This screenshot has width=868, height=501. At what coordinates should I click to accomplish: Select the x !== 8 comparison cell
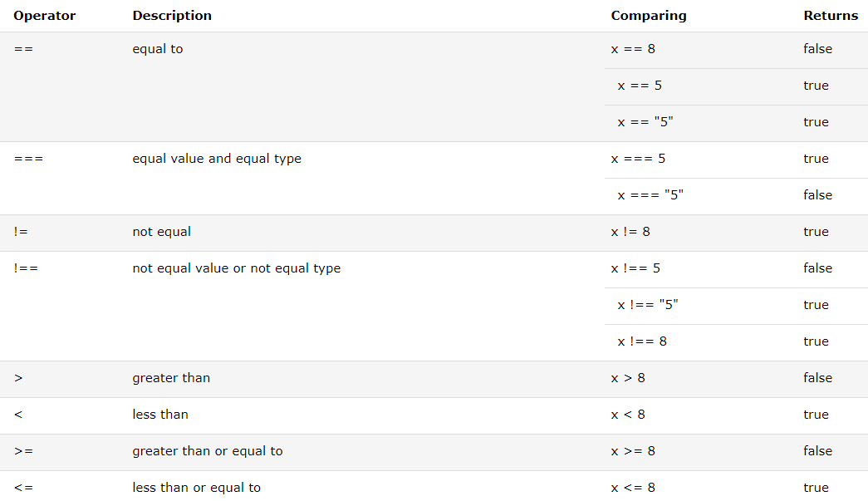pyautogui.click(x=642, y=341)
